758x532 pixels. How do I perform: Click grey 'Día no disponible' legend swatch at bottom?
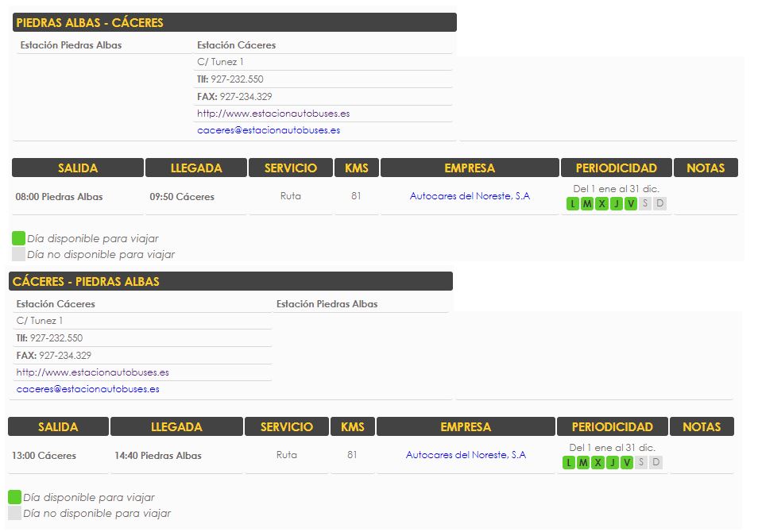(14, 513)
